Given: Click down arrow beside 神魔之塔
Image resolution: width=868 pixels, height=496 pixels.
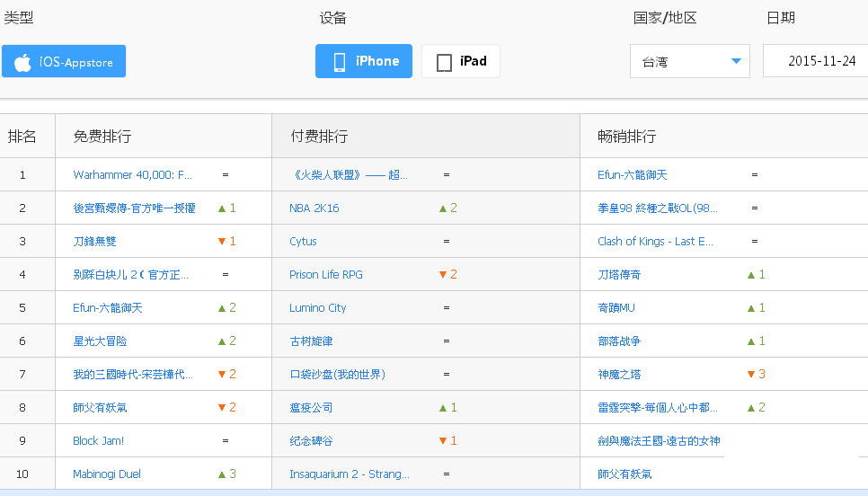Looking at the screenshot, I should coord(751,374).
